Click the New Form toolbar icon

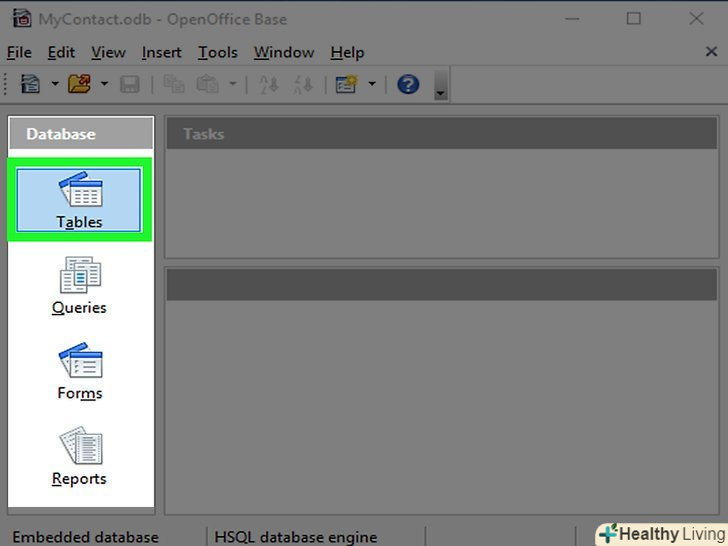click(346, 84)
